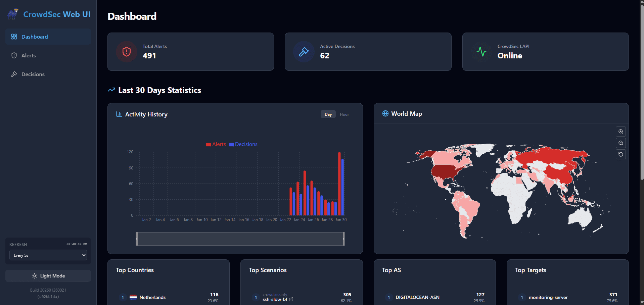Select the Day view toggle
The image size is (644, 305).
(x=328, y=114)
